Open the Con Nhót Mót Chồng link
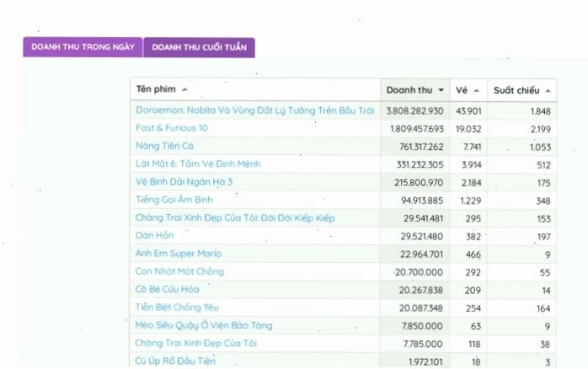This screenshot has width=588, height=369. [x=179, y=271]
